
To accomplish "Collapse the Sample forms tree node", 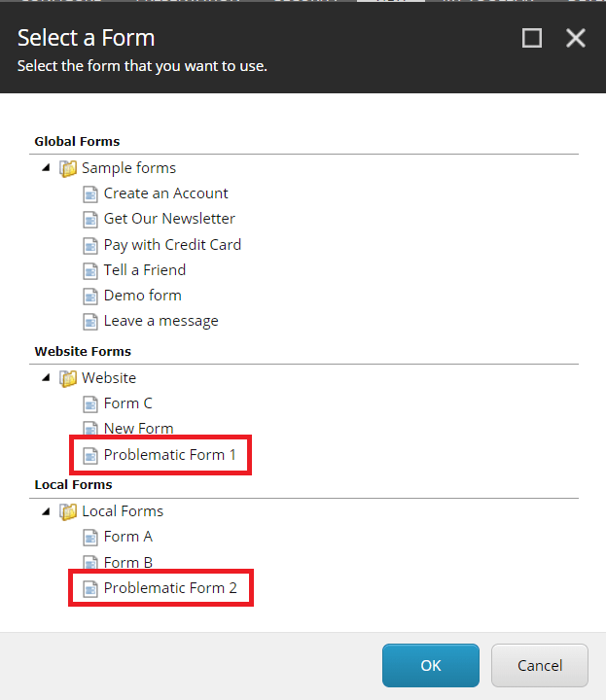I will [x=47, y=168].
